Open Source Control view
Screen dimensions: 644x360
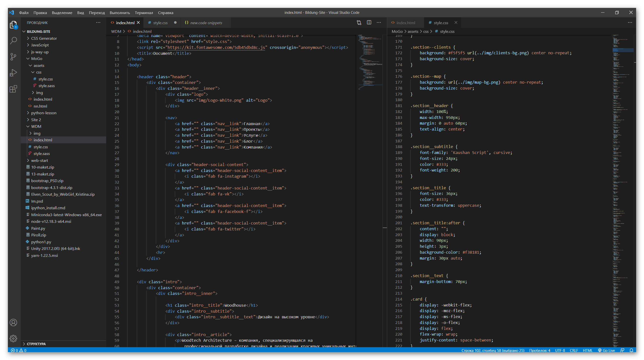point(14,57)
